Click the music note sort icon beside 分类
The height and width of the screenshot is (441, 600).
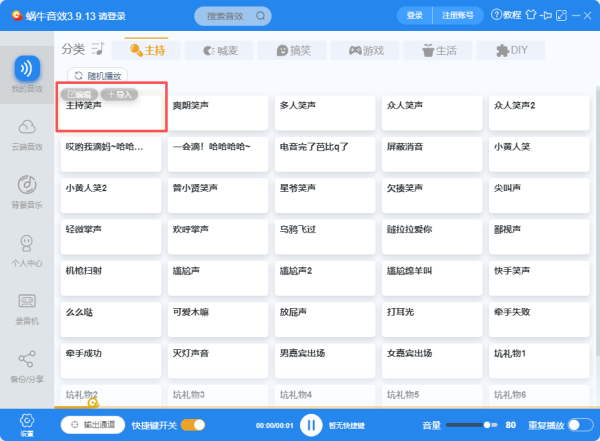click(x=98, y=49)
